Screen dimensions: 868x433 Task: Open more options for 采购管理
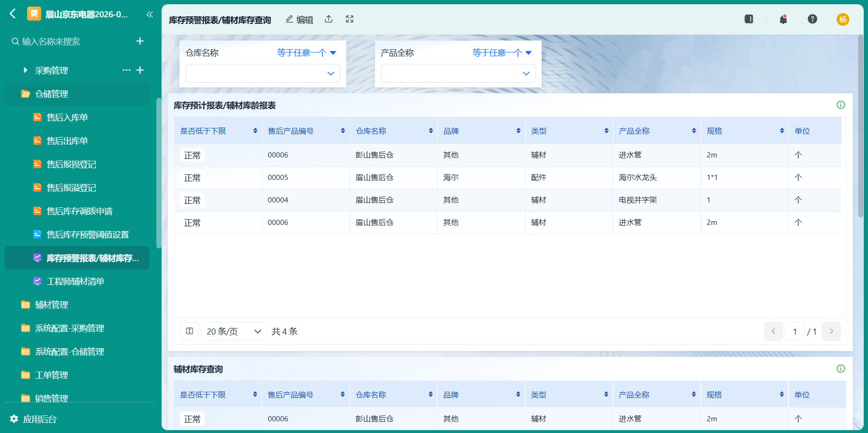pyautogui.click(x=126, y=70)
